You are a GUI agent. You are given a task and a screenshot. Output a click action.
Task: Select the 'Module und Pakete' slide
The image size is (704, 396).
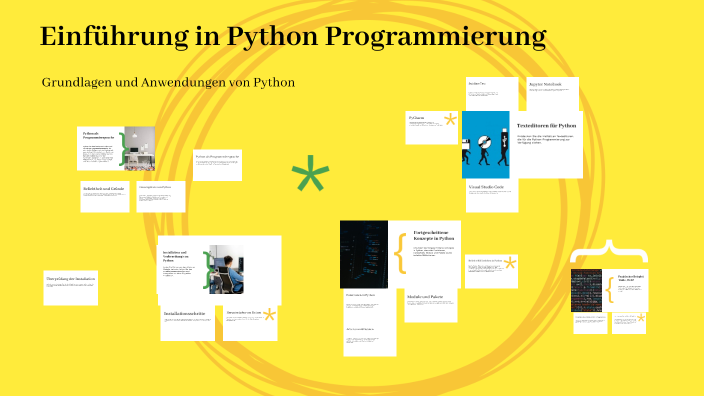(x=431, y=305)
